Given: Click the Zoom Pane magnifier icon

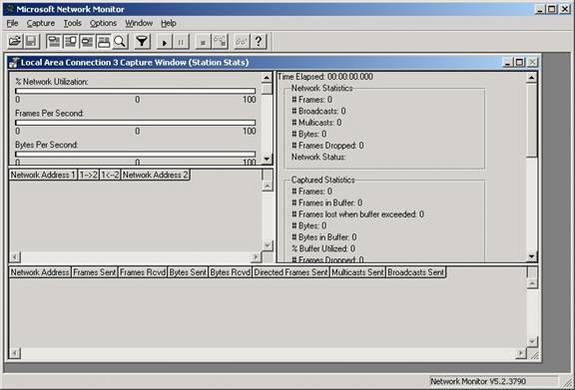Looking at the screenshot, I should [x=120, y=41].
